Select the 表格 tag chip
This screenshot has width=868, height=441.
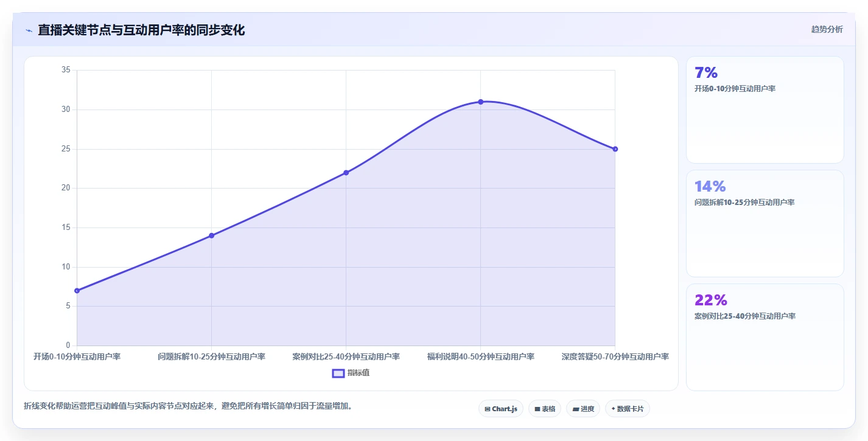point(545,409)
